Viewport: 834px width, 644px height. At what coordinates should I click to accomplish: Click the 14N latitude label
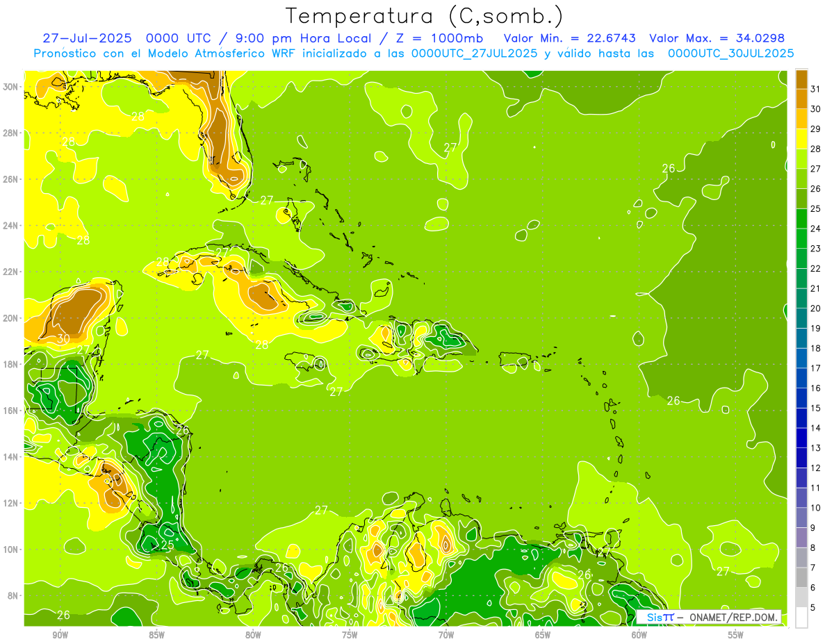11,456
